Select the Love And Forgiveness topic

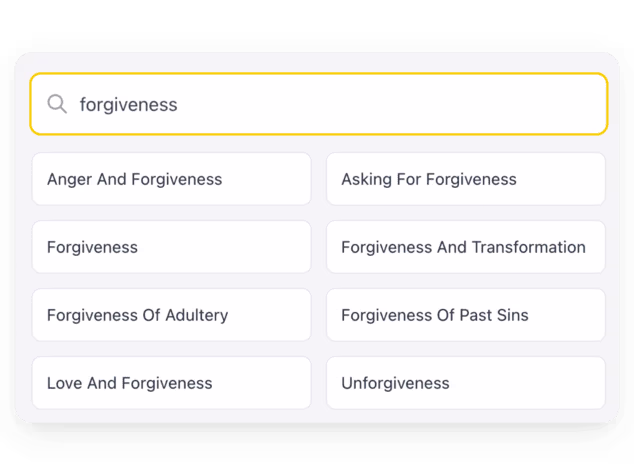pos(171,383)
